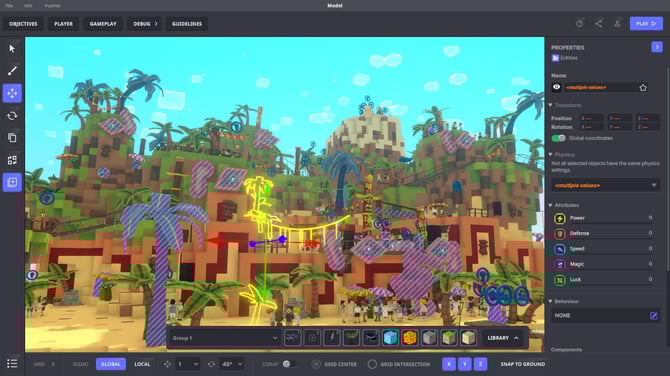Click the Play button
670x376 pixels.
click(x=646, y=24)
